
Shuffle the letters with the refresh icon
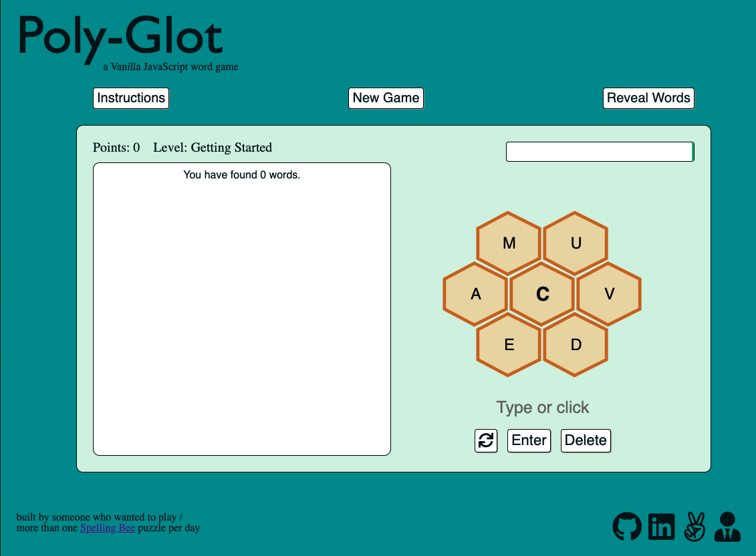click(x=486, y=440)
